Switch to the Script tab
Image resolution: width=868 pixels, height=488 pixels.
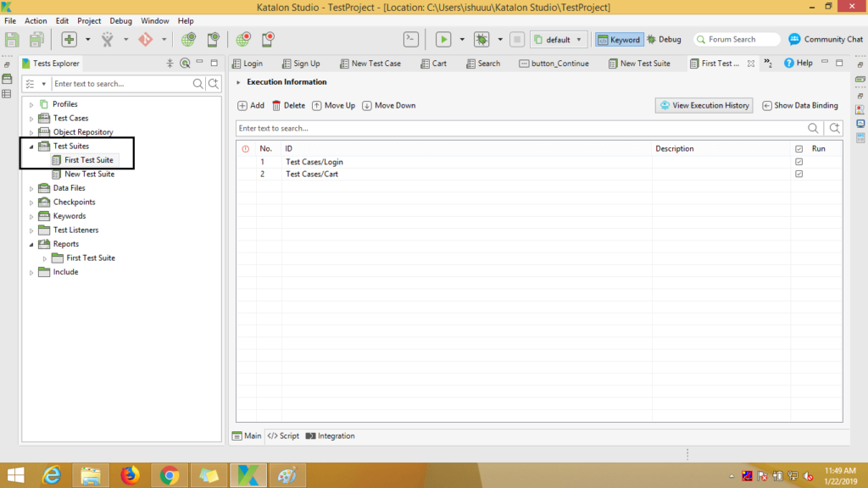point(283,436)
